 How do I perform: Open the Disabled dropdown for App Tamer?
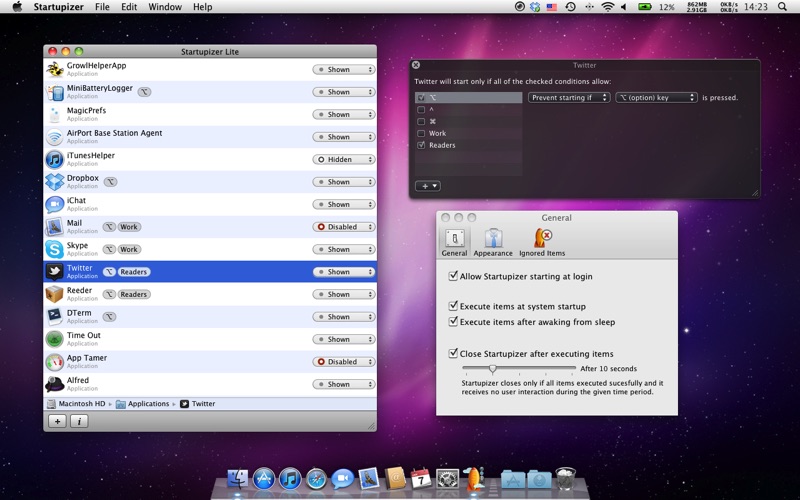coord(344,361)
